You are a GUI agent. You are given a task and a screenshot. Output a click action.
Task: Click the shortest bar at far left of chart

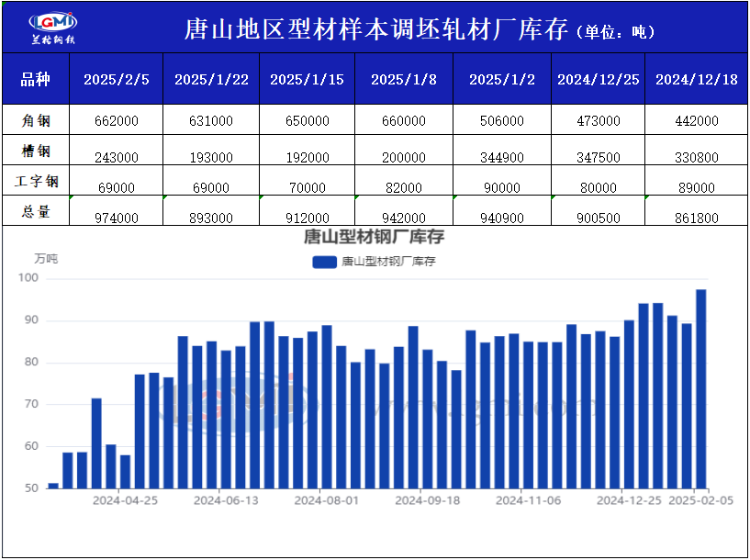53,485
